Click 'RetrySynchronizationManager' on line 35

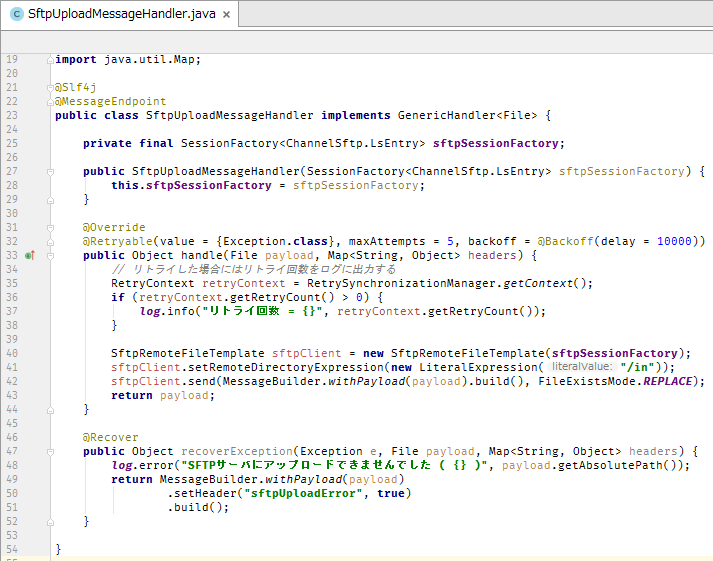[x=401, y=284]
